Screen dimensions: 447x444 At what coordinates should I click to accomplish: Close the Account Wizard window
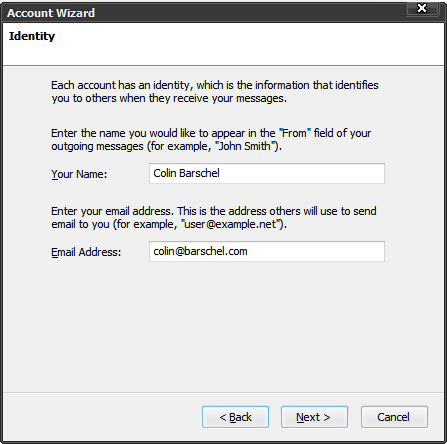(422, 8)
